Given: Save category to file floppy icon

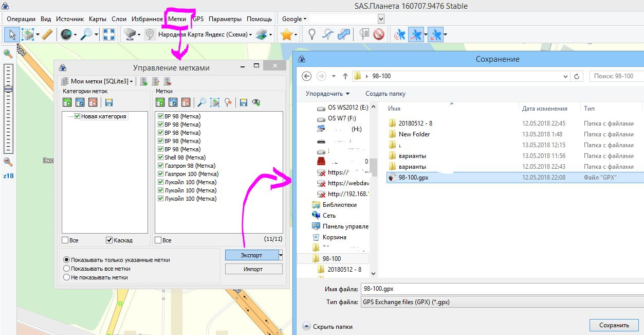Looking at the screenshot, I should pos(109,102).
